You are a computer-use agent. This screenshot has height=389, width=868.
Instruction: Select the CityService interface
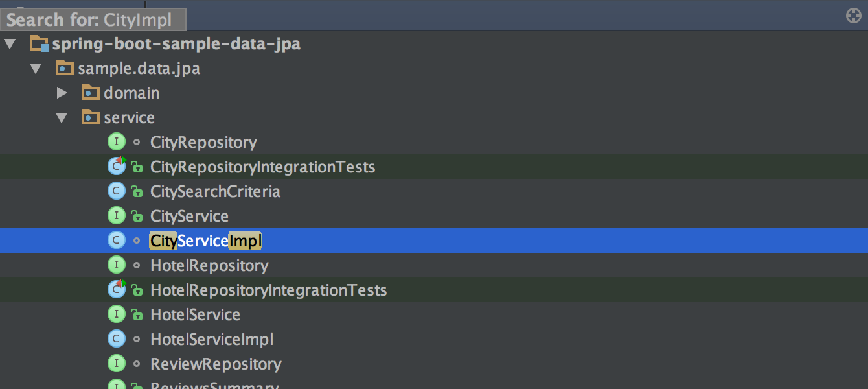[x=189, y=216]
